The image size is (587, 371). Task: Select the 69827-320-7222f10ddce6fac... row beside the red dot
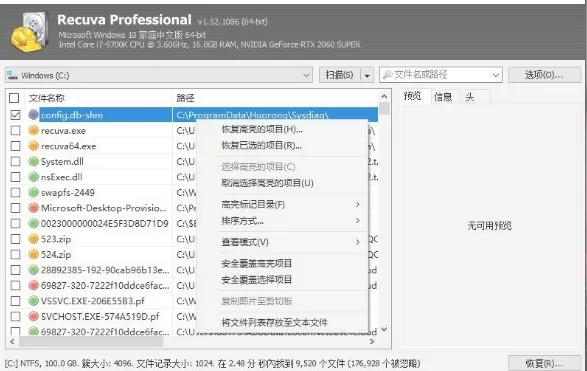(x=105, y=285)
